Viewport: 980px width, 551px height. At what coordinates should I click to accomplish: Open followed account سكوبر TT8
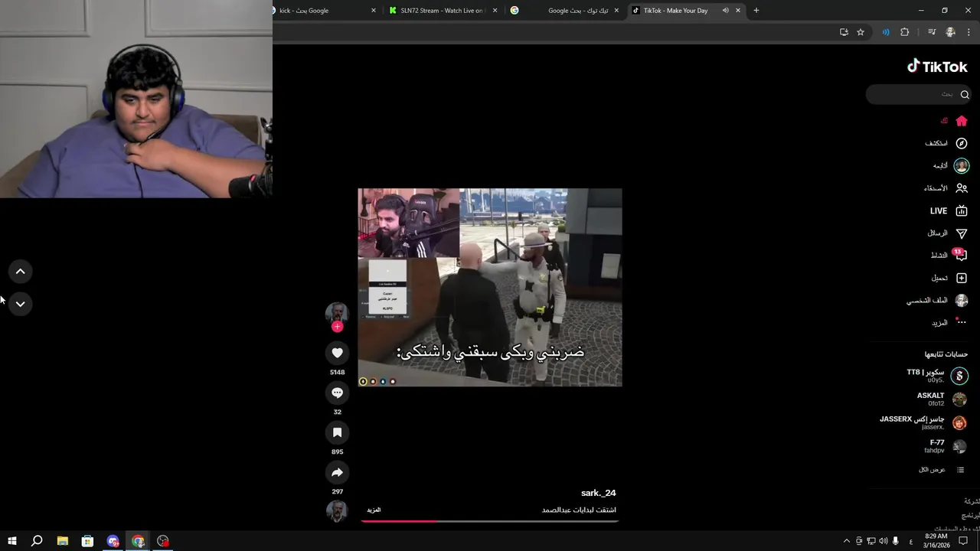click(936, 376)
